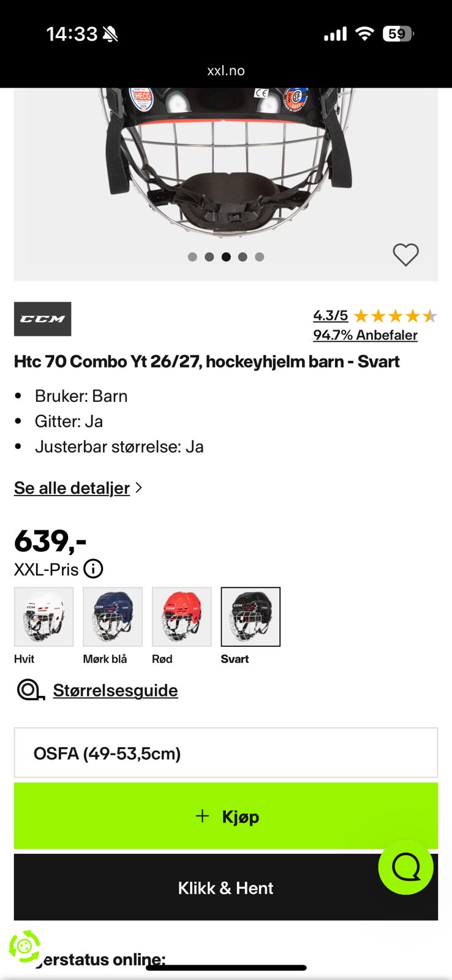
Task: Open the OSFA (49-53,5cm) size selector
Action: pyautogui.click(x=226, y=753)
